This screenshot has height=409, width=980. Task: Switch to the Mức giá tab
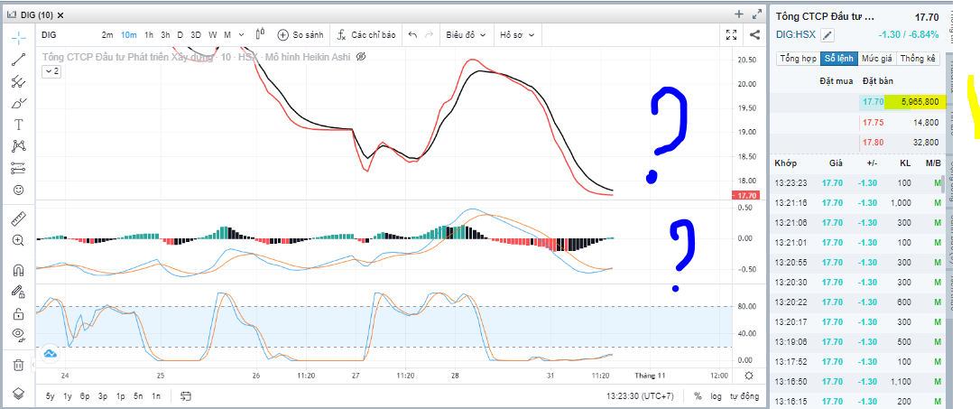[x=876, y=59]
